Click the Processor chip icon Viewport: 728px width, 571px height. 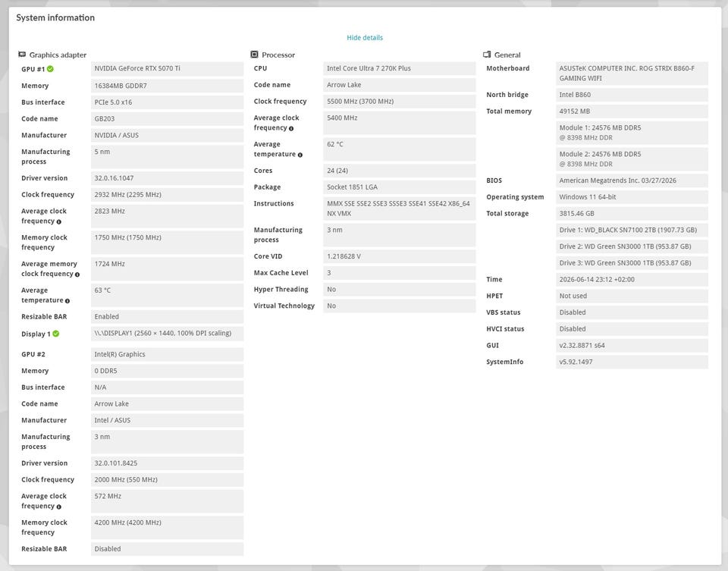(x=254, y=55)
